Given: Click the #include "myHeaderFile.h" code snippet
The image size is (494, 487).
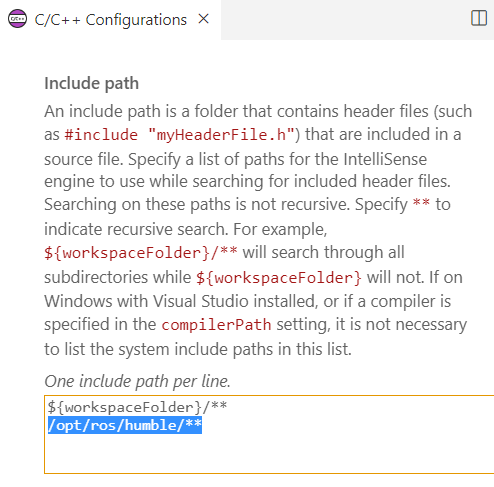Looking at the screenshot, I should [x=179, y=135].
